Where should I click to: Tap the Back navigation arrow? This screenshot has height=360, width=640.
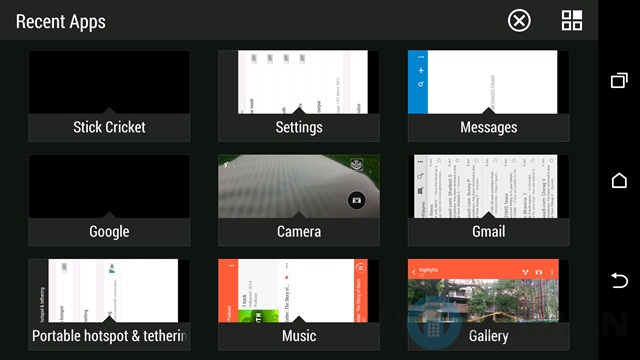coord(619,280)
